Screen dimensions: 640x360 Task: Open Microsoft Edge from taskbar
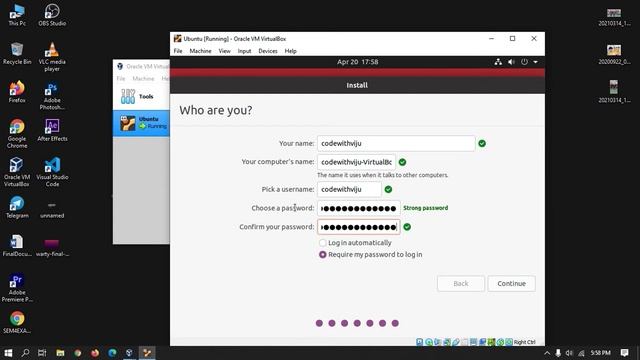pyautogui.click(x=112, y=353)
